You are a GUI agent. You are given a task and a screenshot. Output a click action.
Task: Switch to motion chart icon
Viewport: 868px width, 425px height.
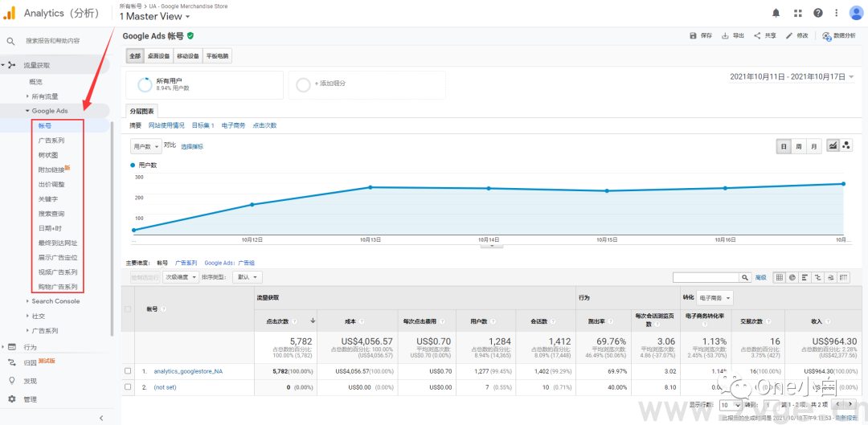click(846, 145)
